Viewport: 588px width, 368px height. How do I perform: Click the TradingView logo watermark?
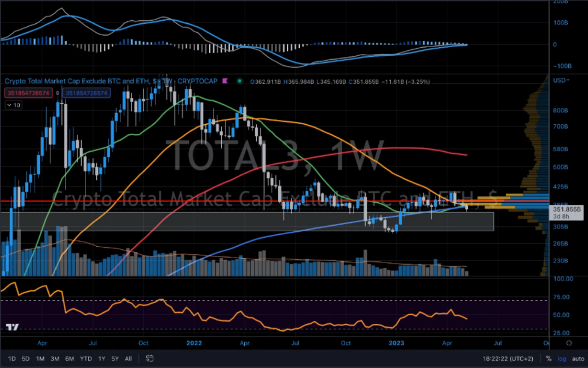click(x=12, y=328)
